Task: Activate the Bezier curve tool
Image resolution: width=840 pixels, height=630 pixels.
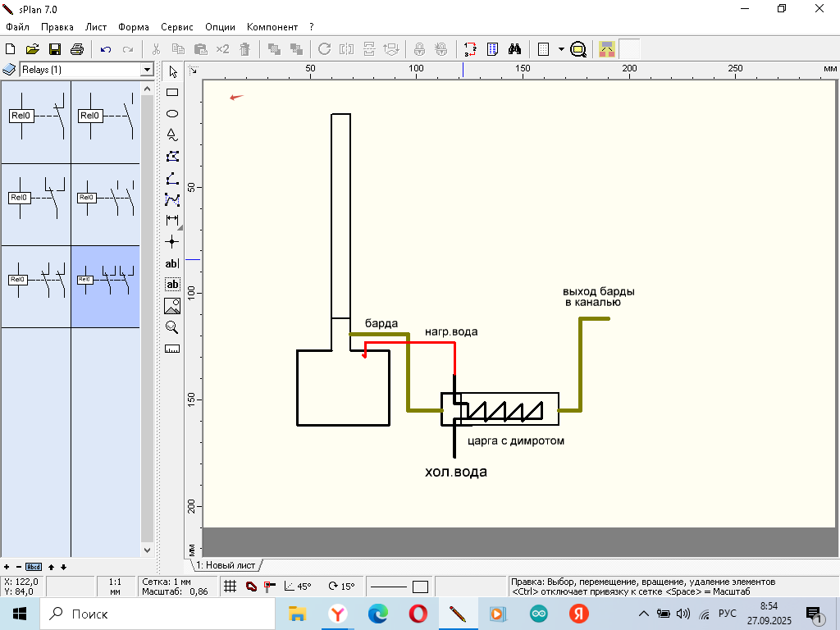Action: point(172,199)
